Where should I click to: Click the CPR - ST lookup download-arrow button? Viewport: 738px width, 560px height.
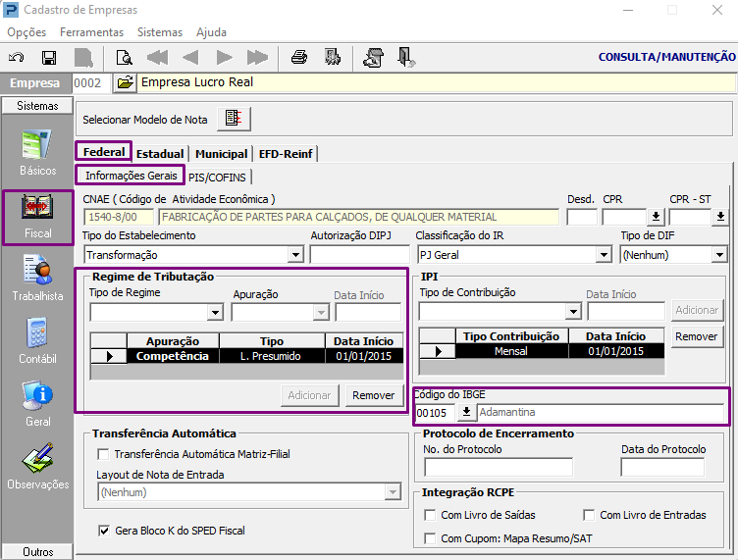coord(720,217)
